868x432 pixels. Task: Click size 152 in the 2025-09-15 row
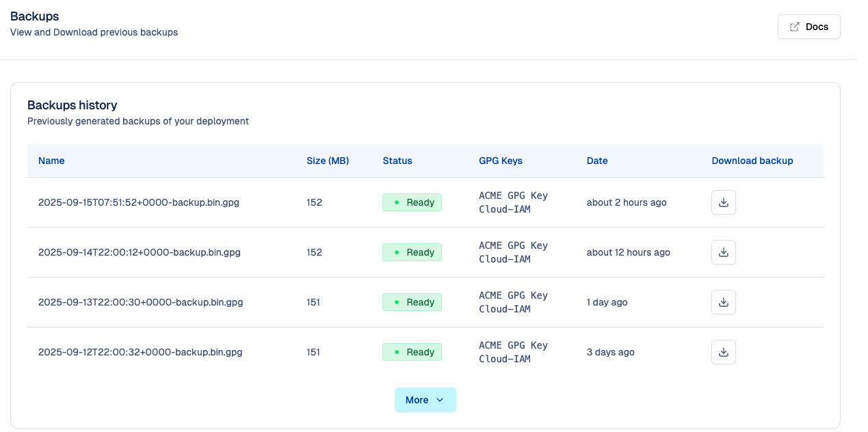pyautogui.click(x=314, y=202)
